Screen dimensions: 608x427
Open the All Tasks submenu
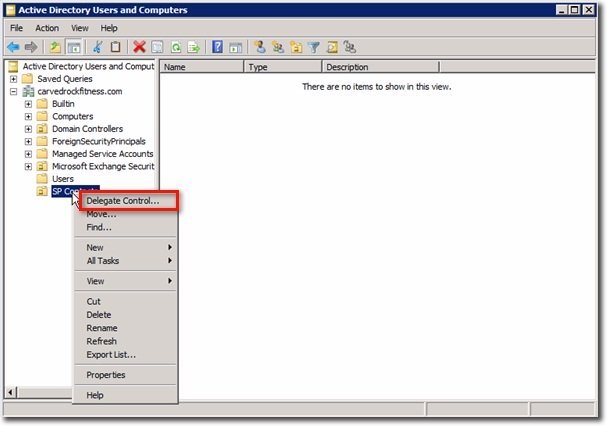(x=126, y=261)
